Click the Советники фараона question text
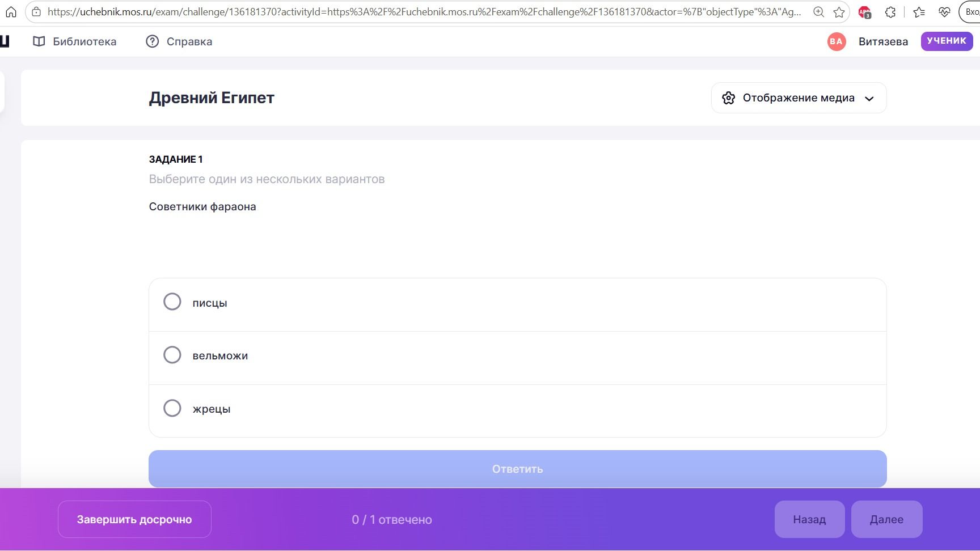This screenshot has height=551, width=980. click(x=202, y=206)
